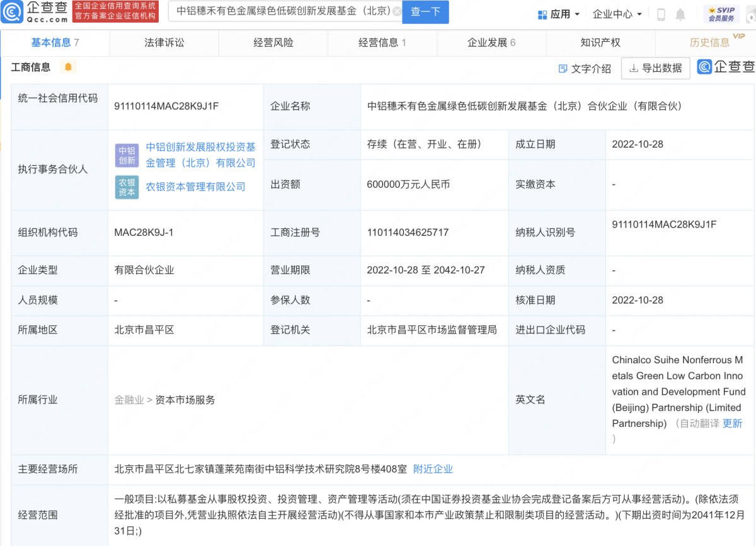Click the 文字介绍 text label

point(591,69)
